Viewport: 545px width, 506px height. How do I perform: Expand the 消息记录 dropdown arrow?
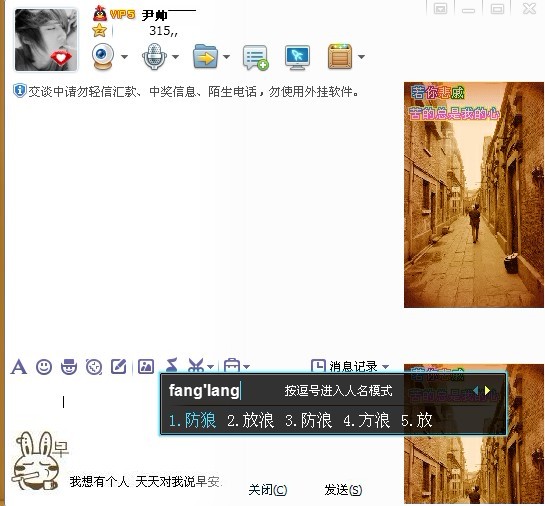pos(385,367)
